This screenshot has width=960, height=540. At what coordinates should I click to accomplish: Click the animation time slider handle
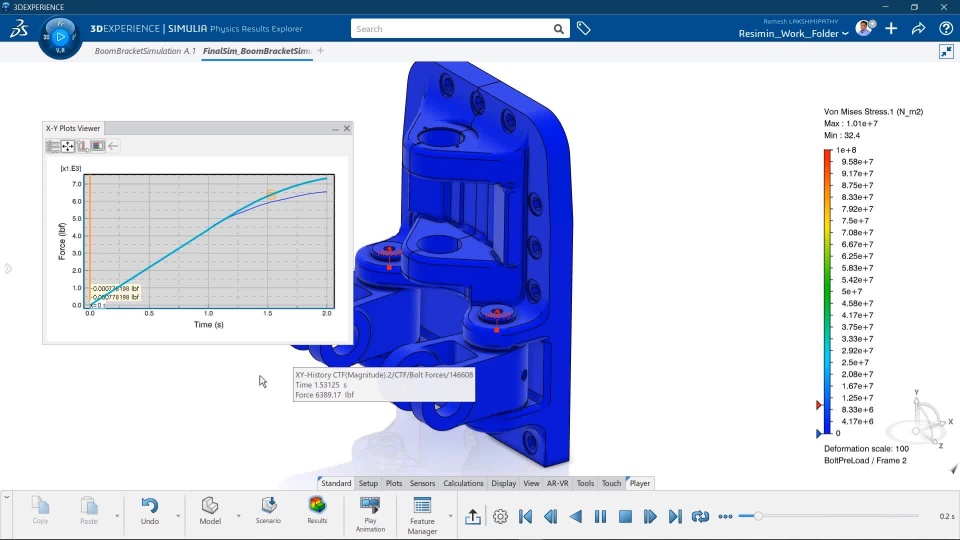758,516
